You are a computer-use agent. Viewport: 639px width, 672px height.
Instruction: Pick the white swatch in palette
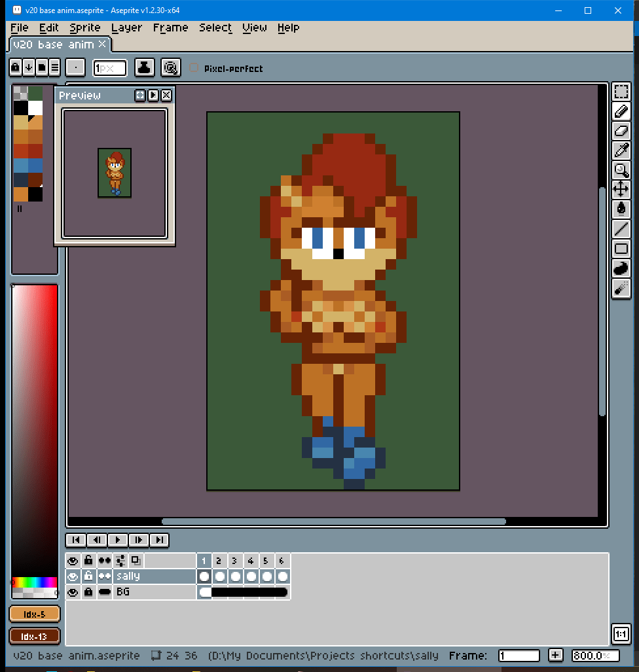pos(35,107)
